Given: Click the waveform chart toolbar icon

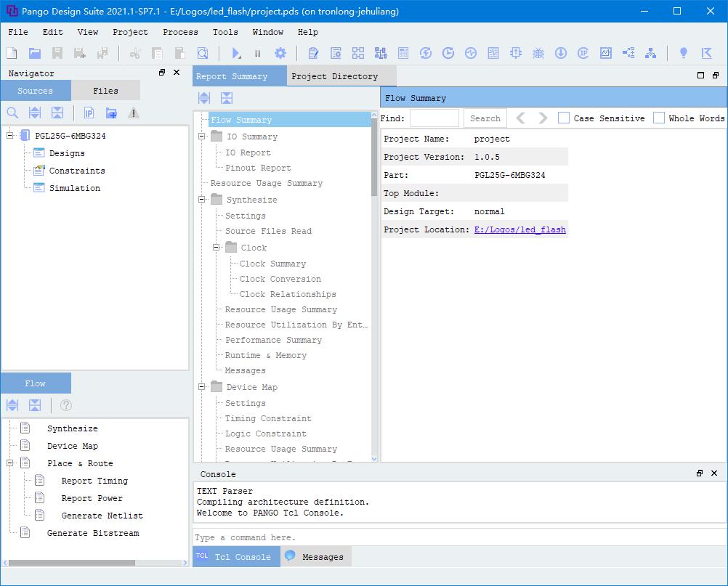Looking at the screenshot, I should coord(606,53).
